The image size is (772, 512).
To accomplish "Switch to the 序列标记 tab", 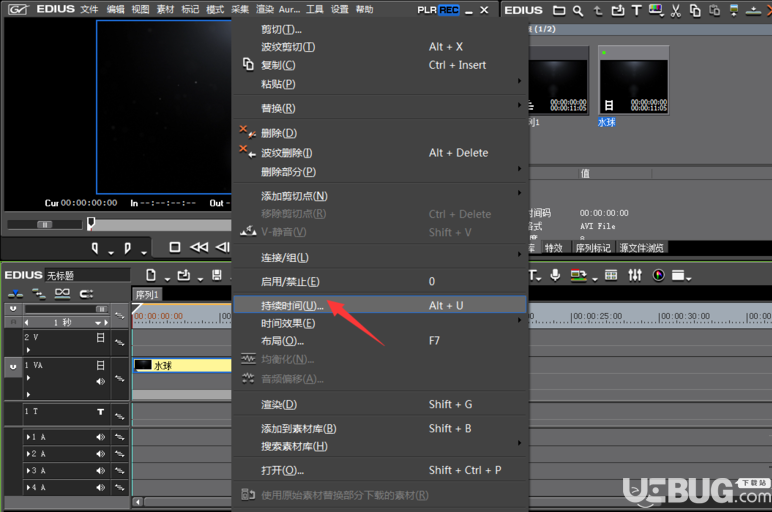I will point(593,248).
